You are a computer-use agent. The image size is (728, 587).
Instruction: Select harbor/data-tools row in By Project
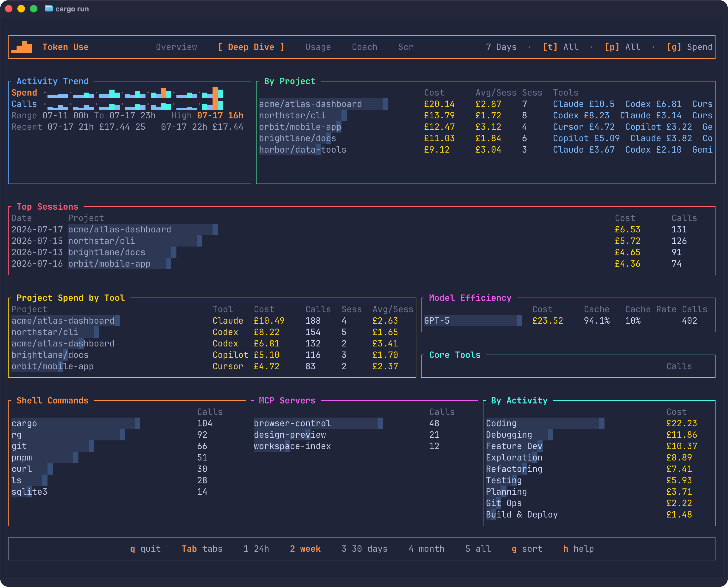[x=486, y=150]
